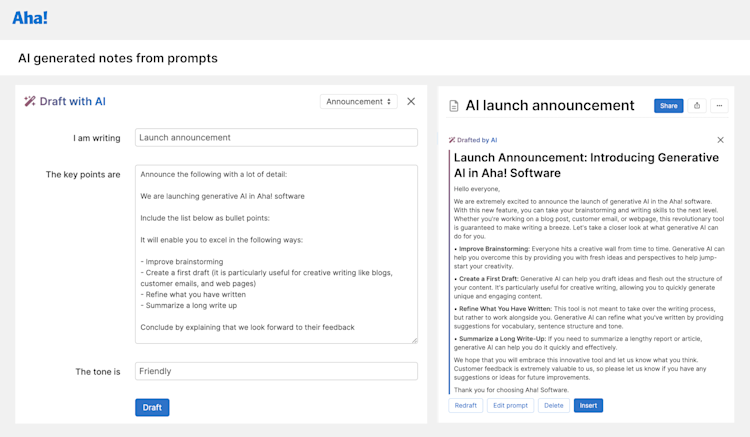Click the Aha! logo
The width and height of the screenshot is (750, 437).
pyautogui.click(x=30, y=18)
